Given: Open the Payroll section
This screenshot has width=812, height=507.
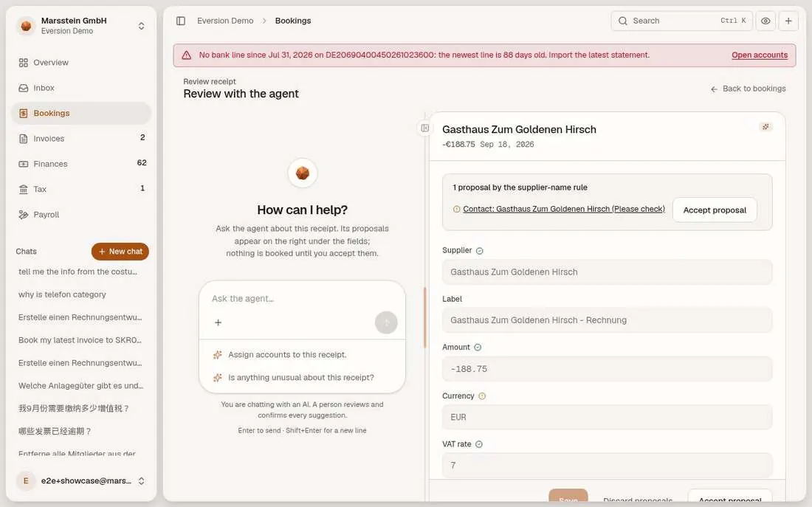Looking at the screenshot, I should point(80,215).
